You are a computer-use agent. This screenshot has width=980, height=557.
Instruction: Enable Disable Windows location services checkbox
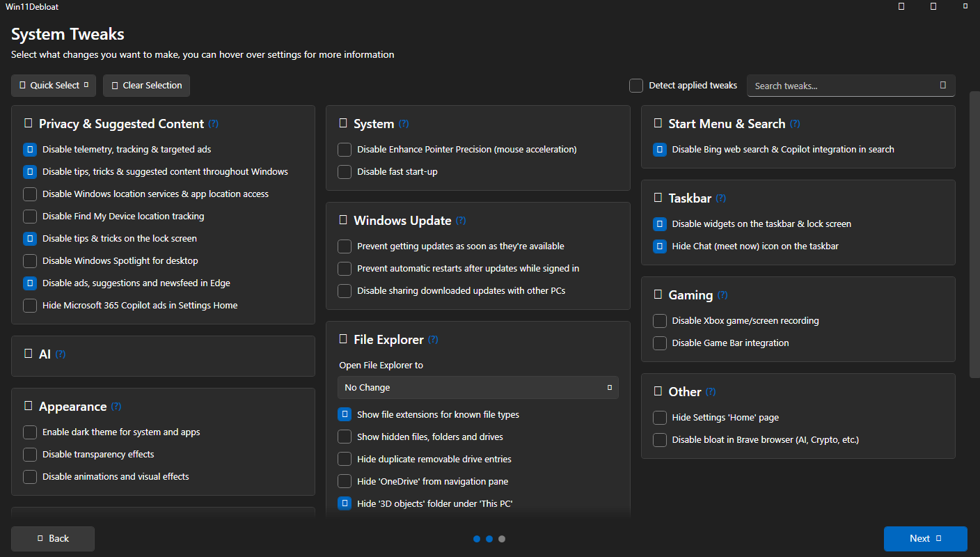click(x=30, y=194)
